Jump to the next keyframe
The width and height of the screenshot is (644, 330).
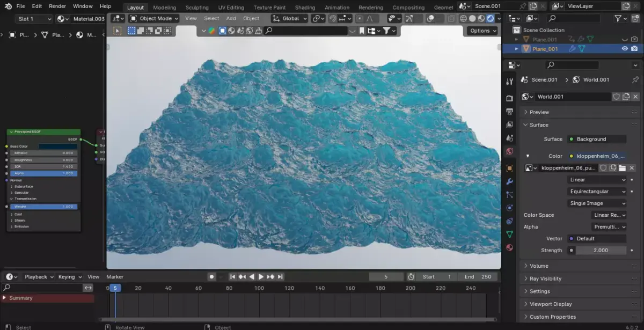(x=270, y=277)
